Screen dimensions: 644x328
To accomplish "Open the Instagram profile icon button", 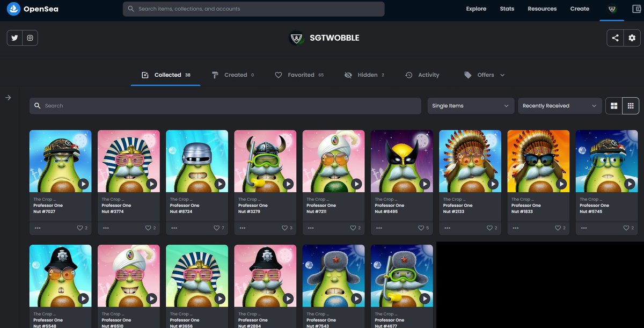I will coord(30,38).
